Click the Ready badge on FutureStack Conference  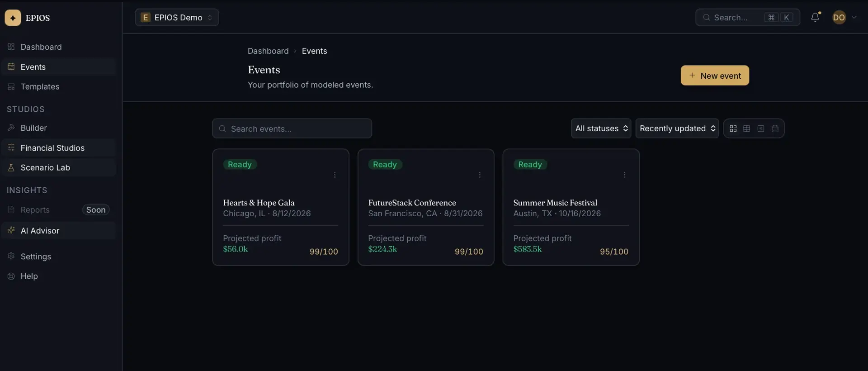385,164
